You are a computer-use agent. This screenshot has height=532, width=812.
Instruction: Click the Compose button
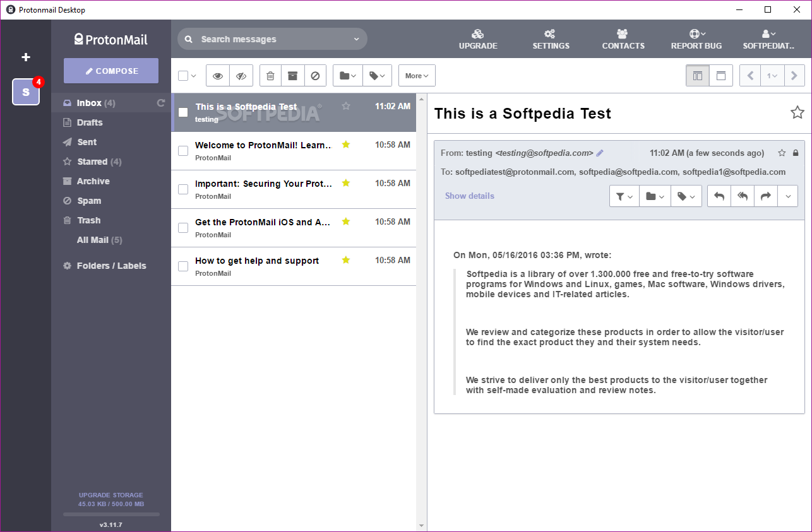110,71
